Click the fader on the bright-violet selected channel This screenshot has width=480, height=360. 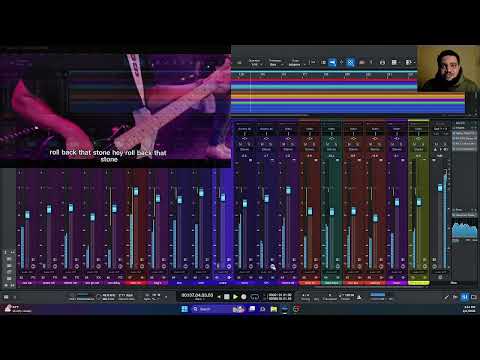[x=223, y=197]
